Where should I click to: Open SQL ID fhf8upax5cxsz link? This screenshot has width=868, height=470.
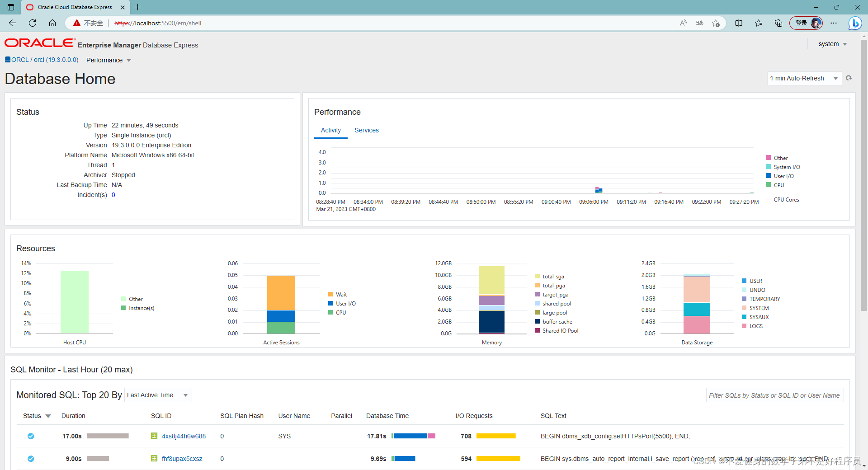(182, 459)
